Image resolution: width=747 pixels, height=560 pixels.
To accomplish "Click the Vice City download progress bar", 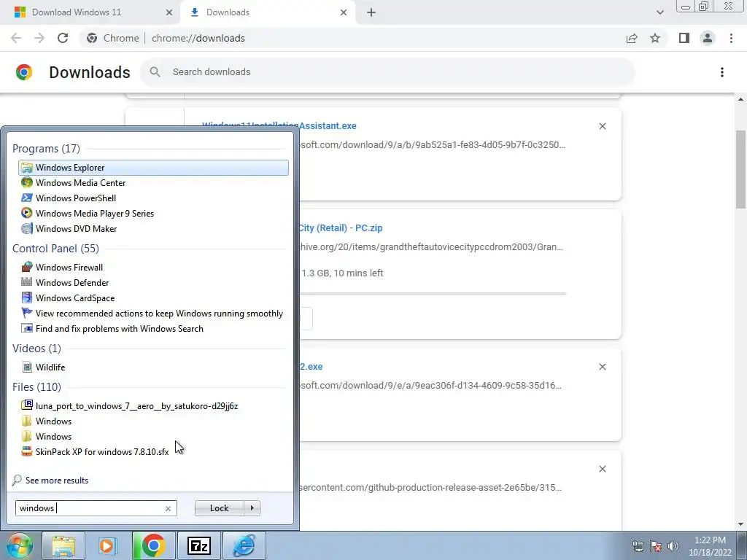I will 433,294.
